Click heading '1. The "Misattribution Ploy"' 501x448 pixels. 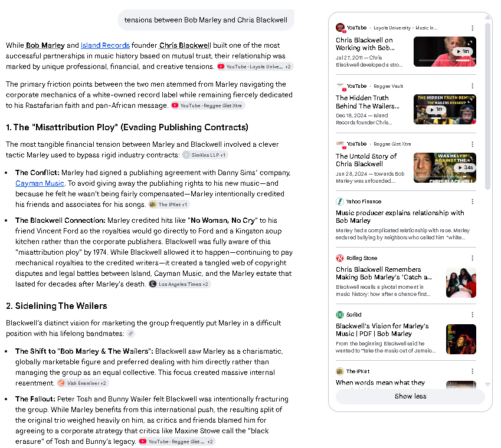127,127
